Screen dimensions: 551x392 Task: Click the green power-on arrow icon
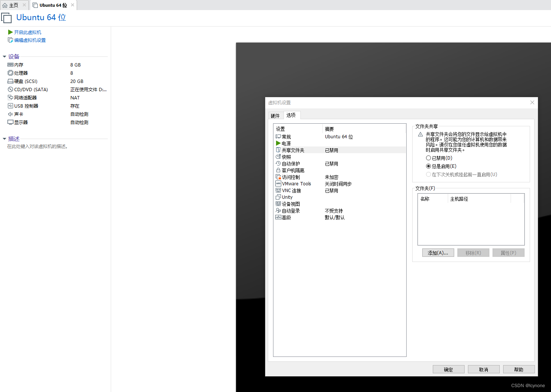10,32
